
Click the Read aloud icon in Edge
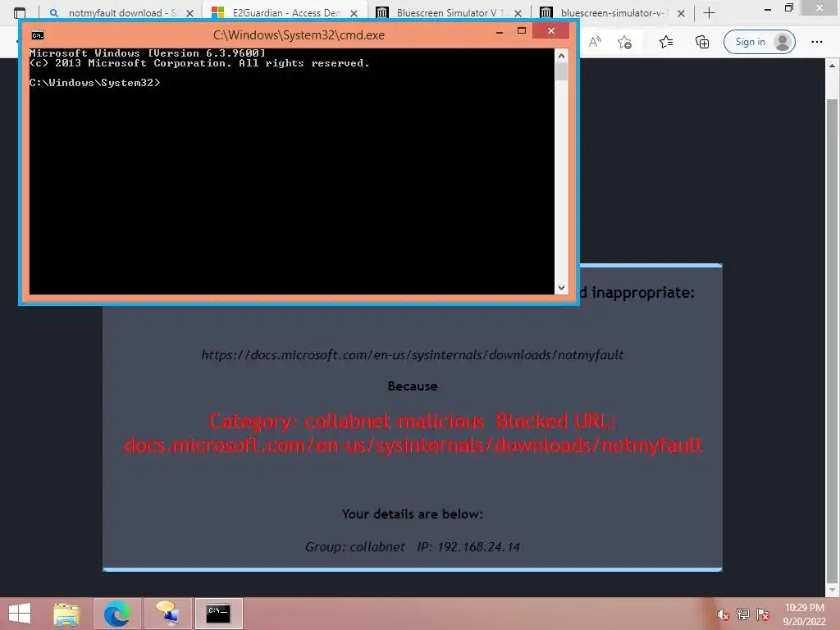(595, 42)
